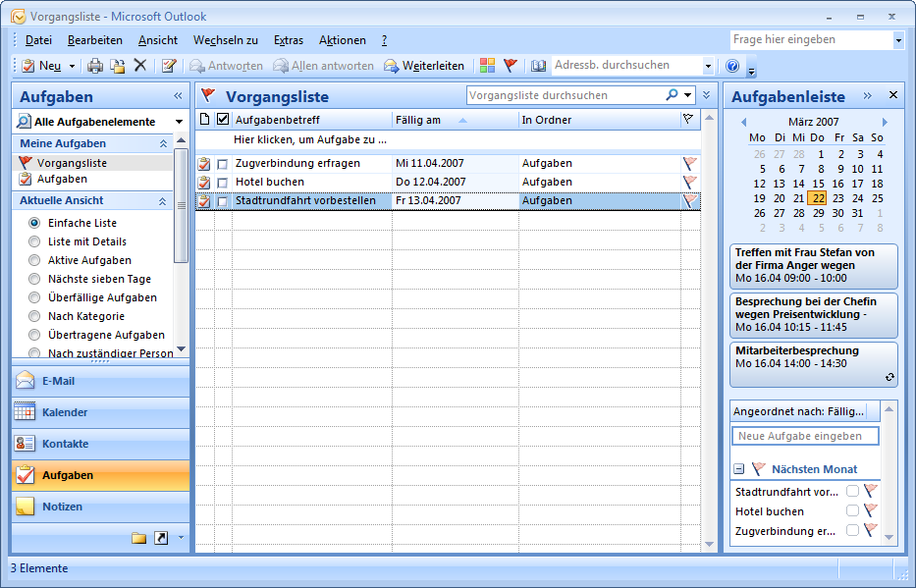Open the Aktionen menu
This screenshot has height=588, width=916.
[x=342, y=40]
